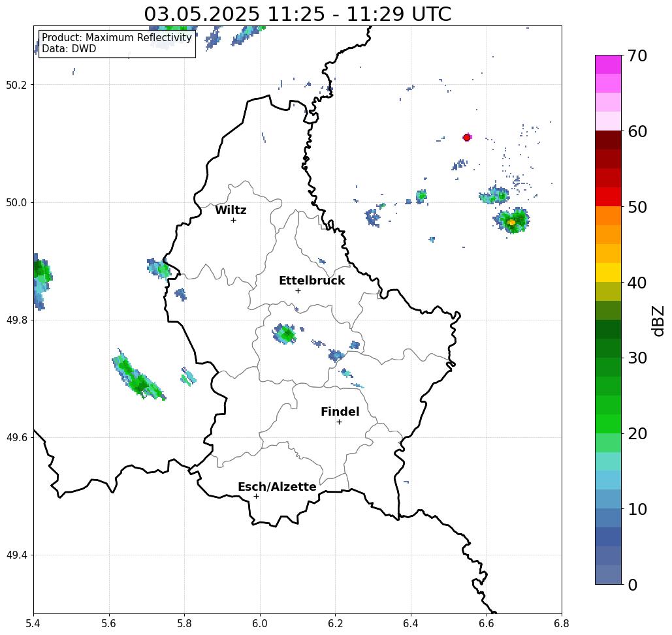Viewport: 672px width, 635px height.
Task: Click the Findel label
Action: point(340,412)
